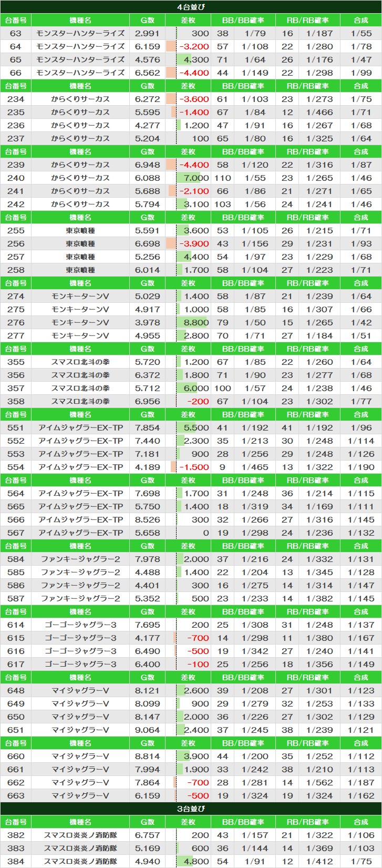Select 1/307 RB probability in row 275
382x868 pixels.
click(319, 309)
